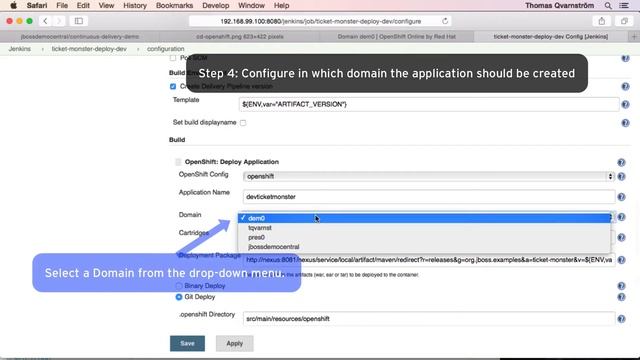The height and width of the screenshot is (360, 640).
Task: Click the Apply button
Action: click(x=235, y=344)
